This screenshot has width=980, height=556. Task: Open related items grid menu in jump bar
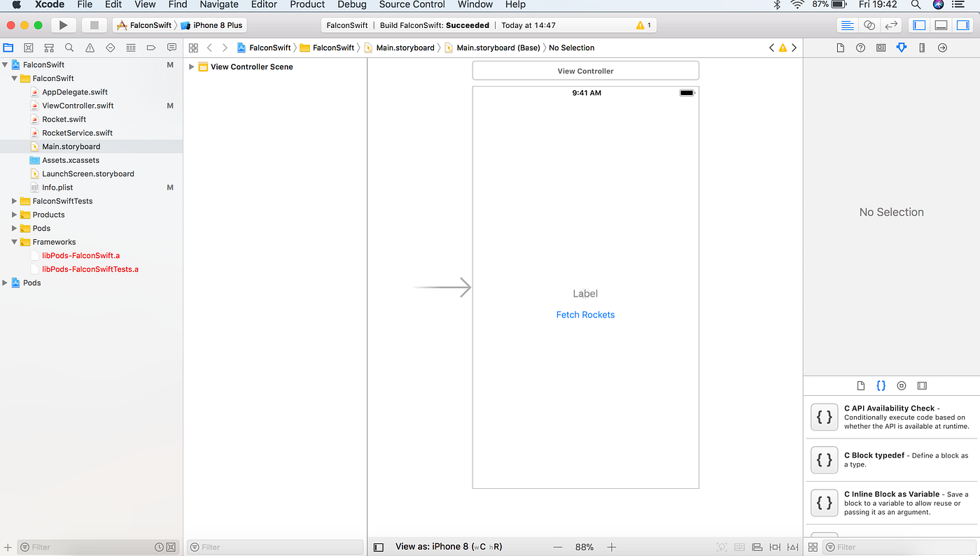pyautogui.click(x=193, y=48)
